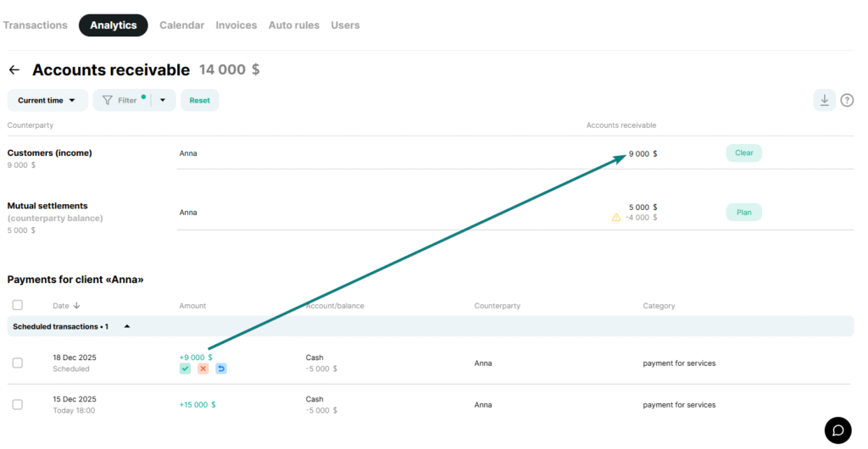Click the blue reschedule arrow icon
The height and width of the screenshot is (449, 868).
click(x=220, y=369)
